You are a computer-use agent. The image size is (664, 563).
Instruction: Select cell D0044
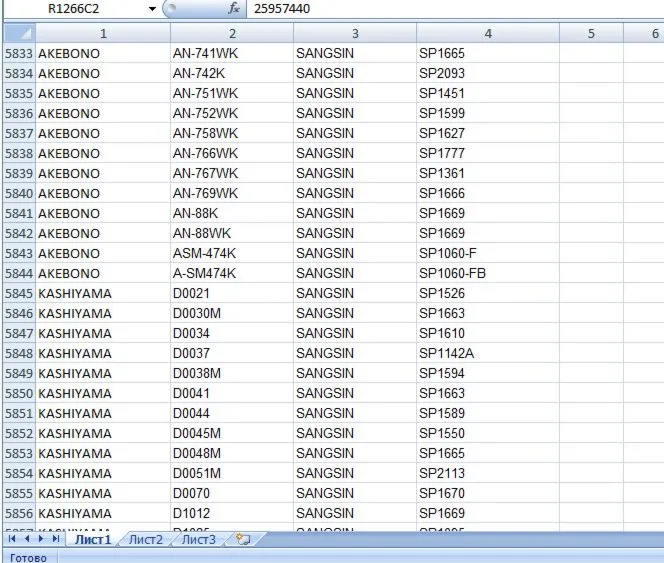click(x=232, y=413)
